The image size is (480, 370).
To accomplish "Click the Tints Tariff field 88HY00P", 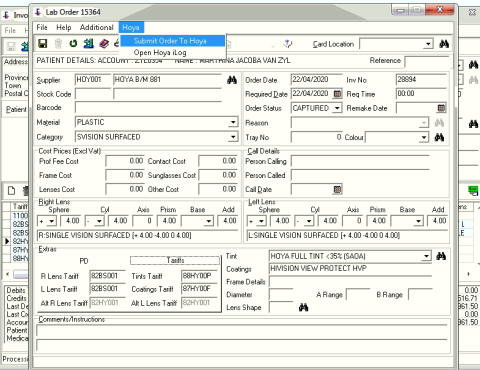I will (x=199, y=276).
